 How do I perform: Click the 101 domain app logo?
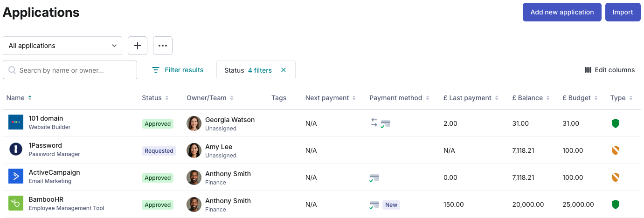click(x=16, y=122)
